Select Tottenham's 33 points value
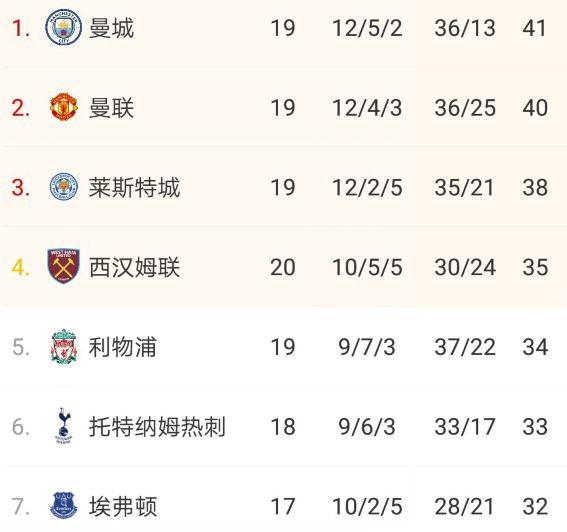This screenshot has width=567, height=532. pyautogui.click(x=535, y=427)
